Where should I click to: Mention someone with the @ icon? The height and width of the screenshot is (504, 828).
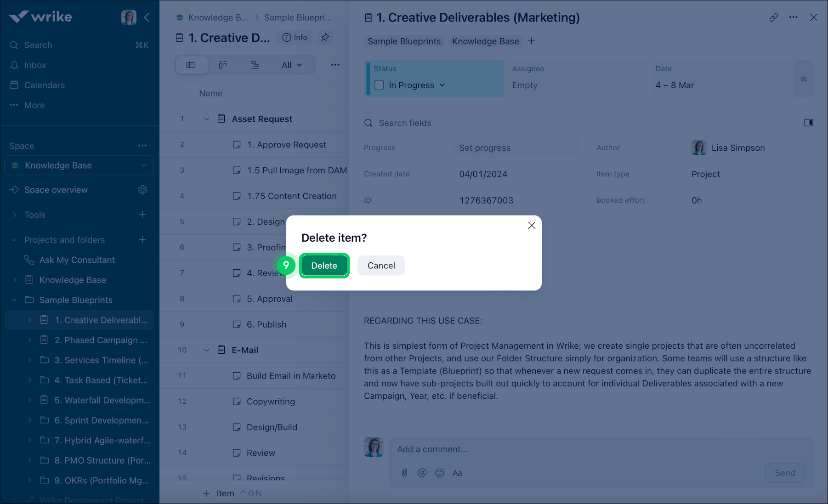pyautogui.click(x=422, y=473)
